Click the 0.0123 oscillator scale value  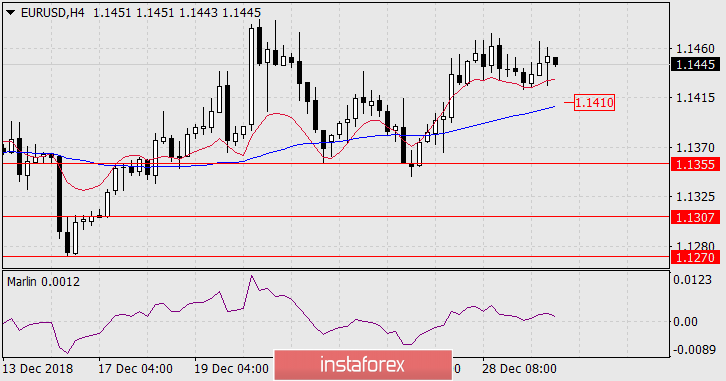click(x=692, y=280)
